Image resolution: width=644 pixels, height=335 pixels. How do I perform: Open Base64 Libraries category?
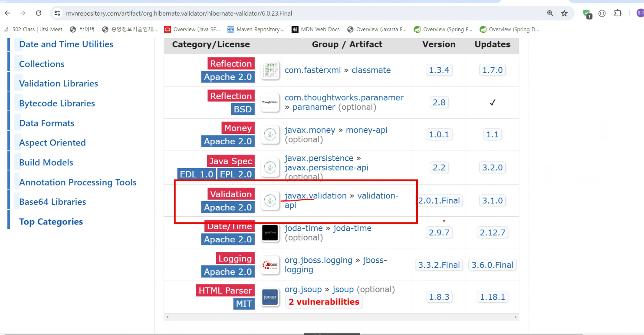[53, 202]
